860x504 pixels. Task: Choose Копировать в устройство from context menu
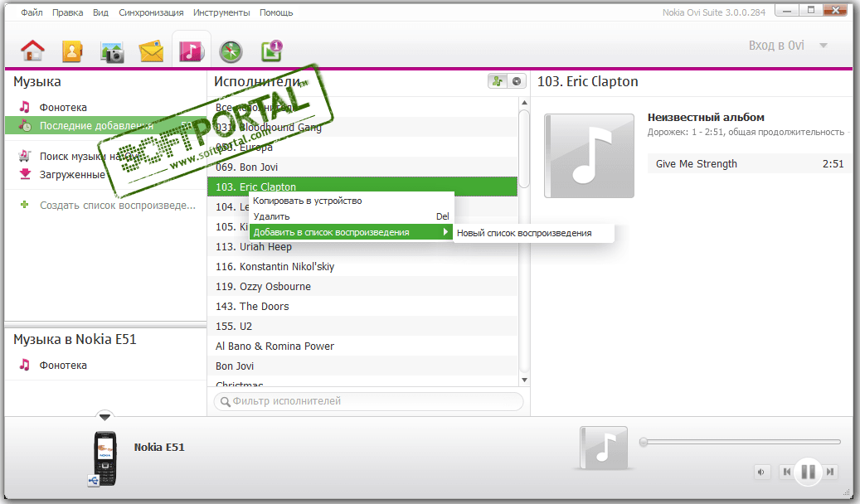[x=352, y=201]
